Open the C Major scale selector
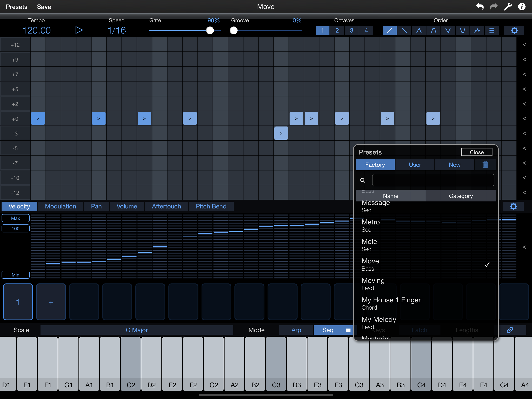 click(137, 330)
